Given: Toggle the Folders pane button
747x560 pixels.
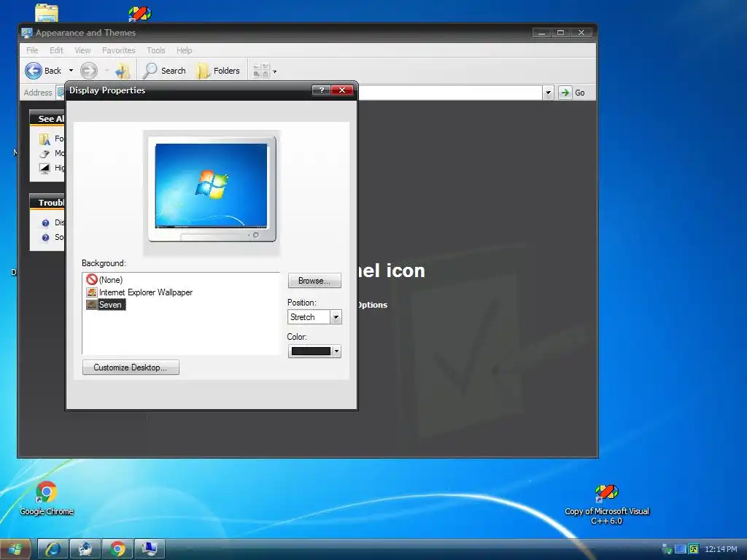Looking at the screenshot, I should pyautogui.click(x=219, y=71).
